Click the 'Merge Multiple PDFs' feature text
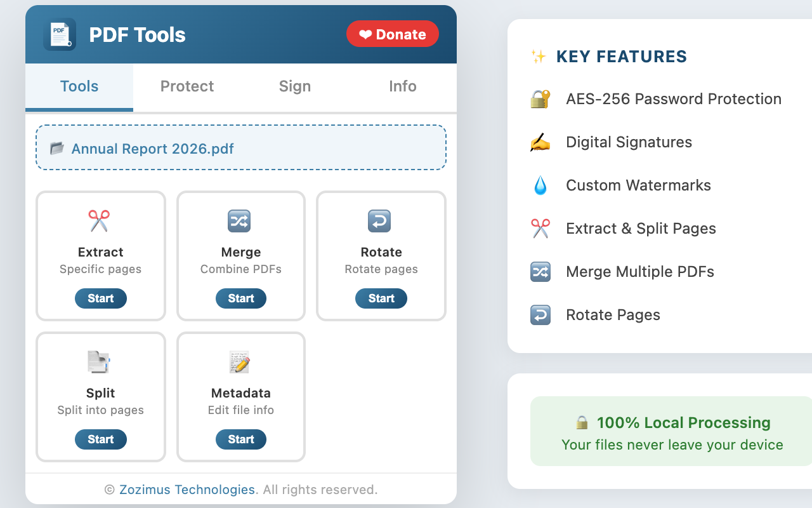This screenshot has height=508, width=812. click(640, 272)
